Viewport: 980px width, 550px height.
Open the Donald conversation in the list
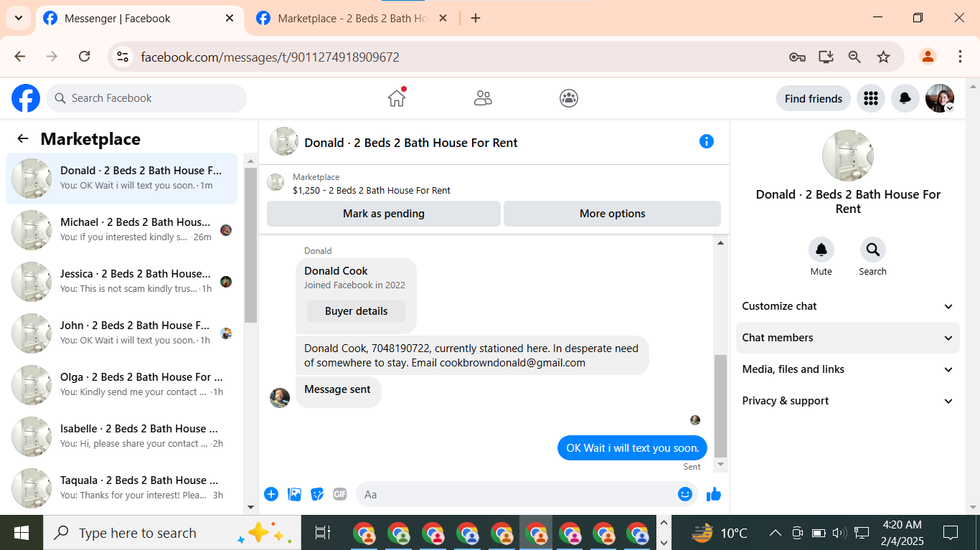(x=122, y=179)
